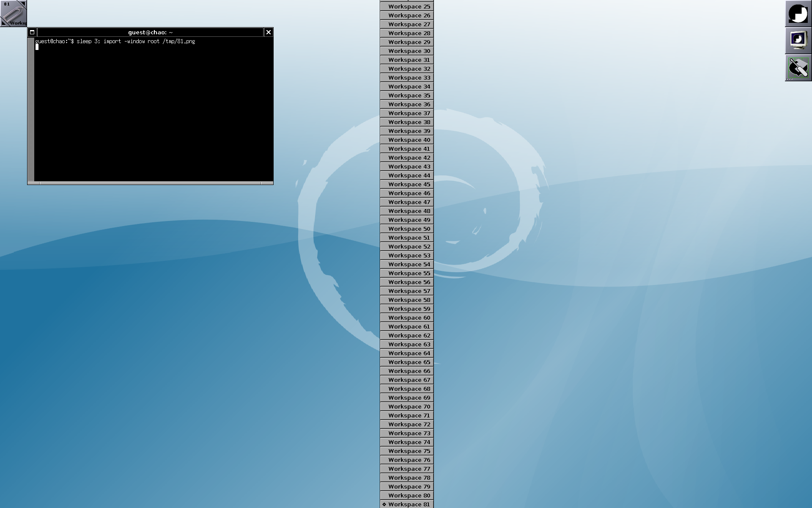Click the GNUstep logo dock tile
Screen dimensions: 812x508
[x=798, y=14]
